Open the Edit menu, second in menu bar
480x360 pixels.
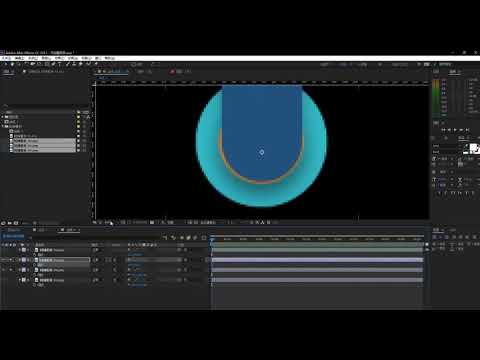tap(19, 58)
